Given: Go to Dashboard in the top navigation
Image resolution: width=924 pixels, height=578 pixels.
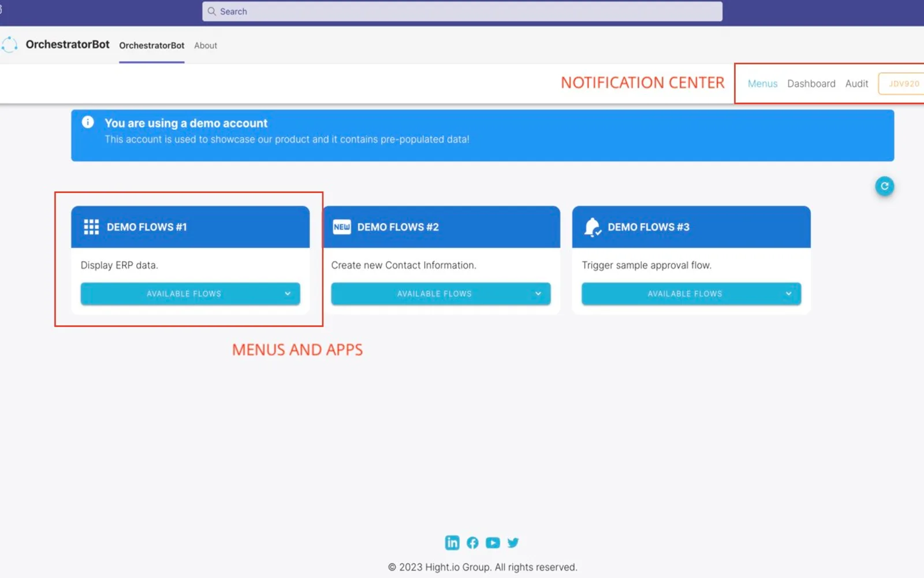Looking at the screenshot, I should point(811,84).
